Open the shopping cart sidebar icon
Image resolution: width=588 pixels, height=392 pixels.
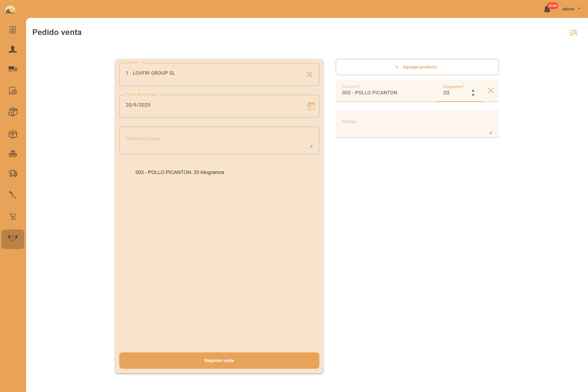coord(13,216)
